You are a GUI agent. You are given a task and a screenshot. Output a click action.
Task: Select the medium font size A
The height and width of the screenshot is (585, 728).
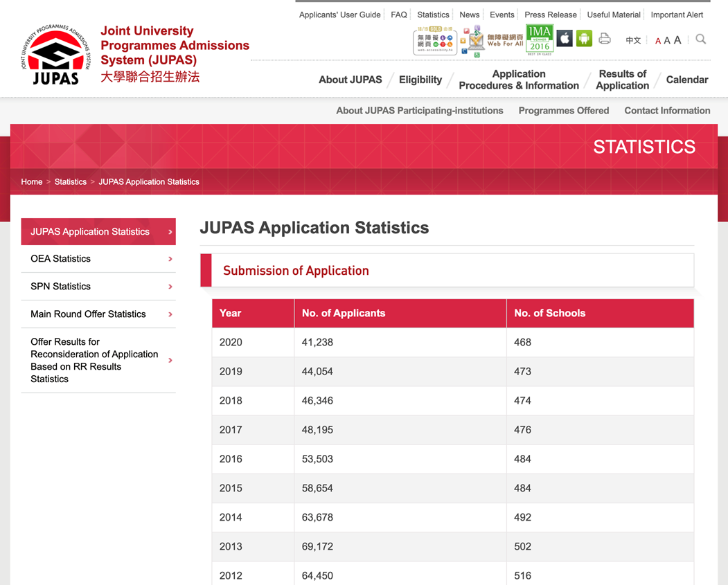tap(667, 40)
